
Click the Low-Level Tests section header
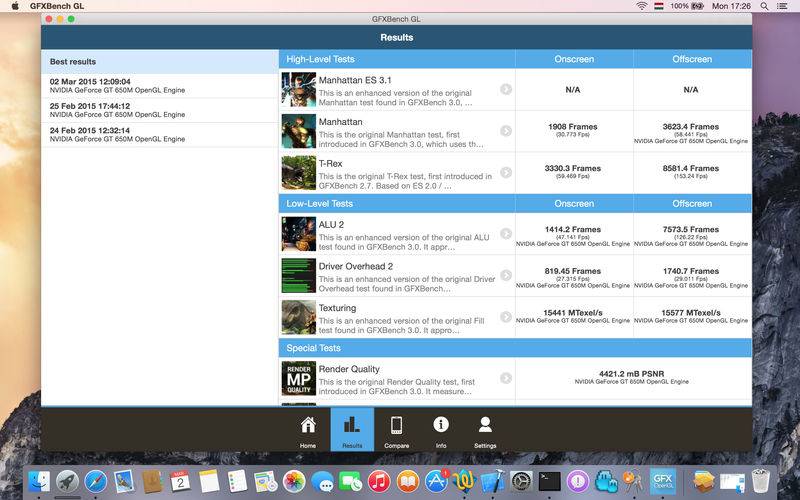(397, 204)
